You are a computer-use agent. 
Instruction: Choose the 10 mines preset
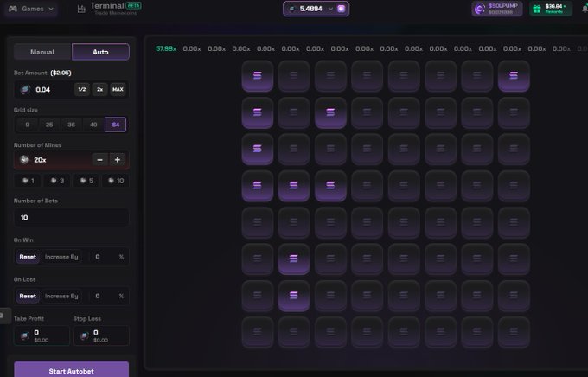[x=116, y=181]
